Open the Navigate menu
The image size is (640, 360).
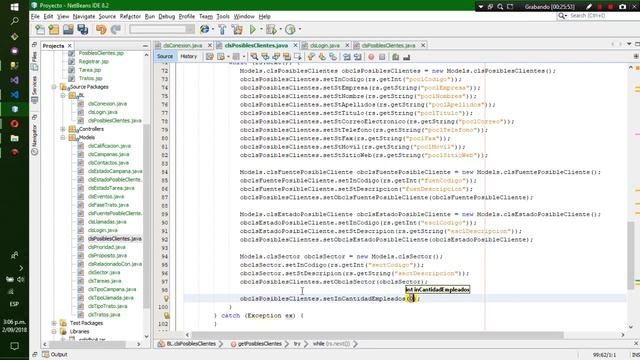pos(84,16)
